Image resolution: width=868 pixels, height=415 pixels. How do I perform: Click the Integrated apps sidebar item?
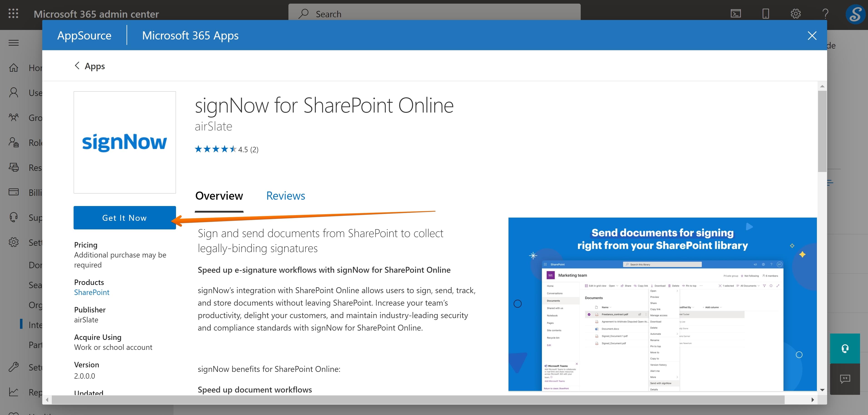tap(35, 325)
